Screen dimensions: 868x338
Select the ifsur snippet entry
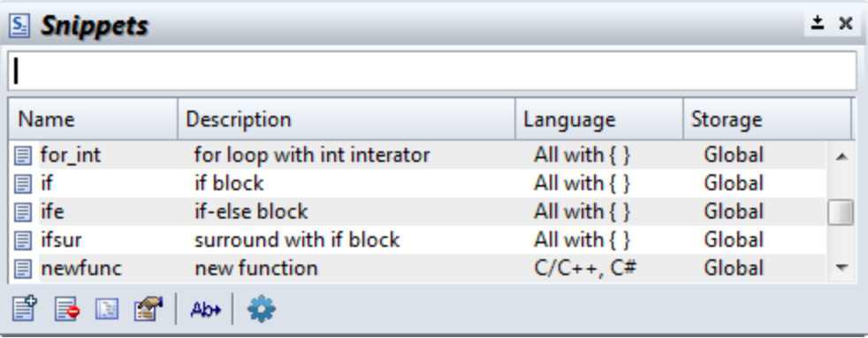[x=417, y=240]
